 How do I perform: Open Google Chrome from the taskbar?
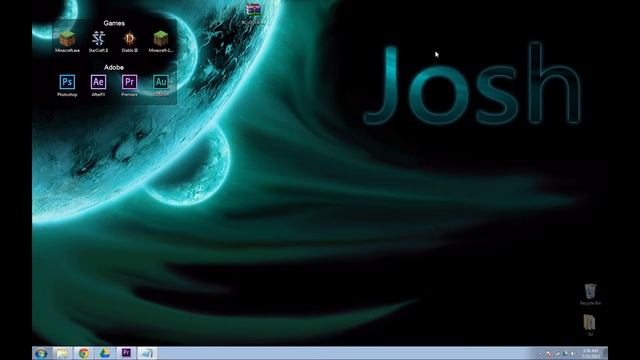(84, 353)
